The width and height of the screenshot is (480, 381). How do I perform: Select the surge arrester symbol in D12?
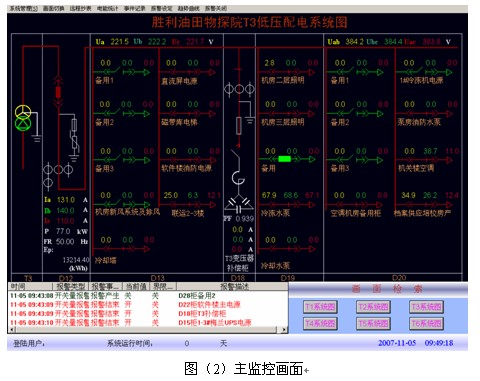tap(75, 142)
